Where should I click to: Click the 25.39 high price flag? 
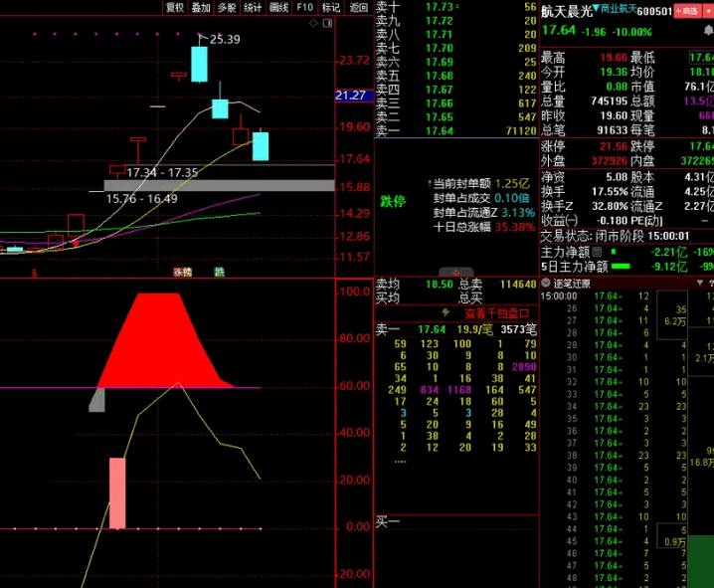[x=225, y=39]
